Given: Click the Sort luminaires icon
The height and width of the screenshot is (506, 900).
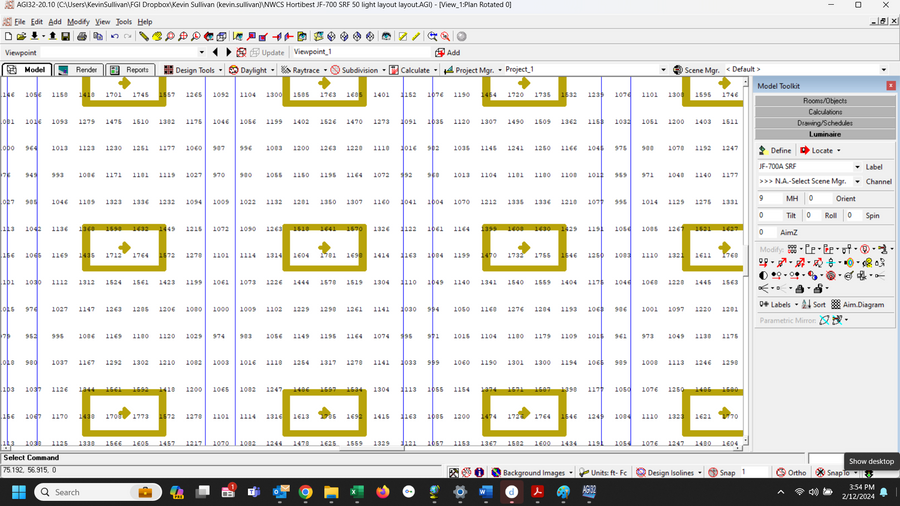Looking at the screenshot, I should coord(813,304).
